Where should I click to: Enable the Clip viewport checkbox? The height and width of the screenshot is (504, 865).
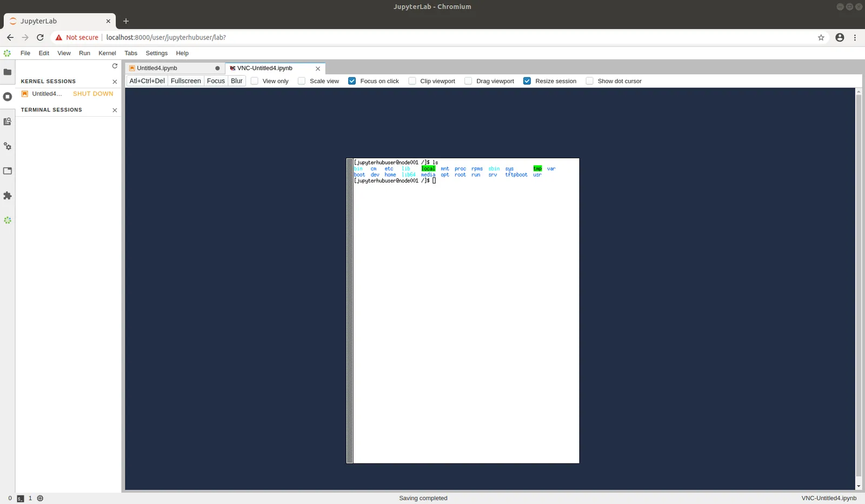[412, 81]
